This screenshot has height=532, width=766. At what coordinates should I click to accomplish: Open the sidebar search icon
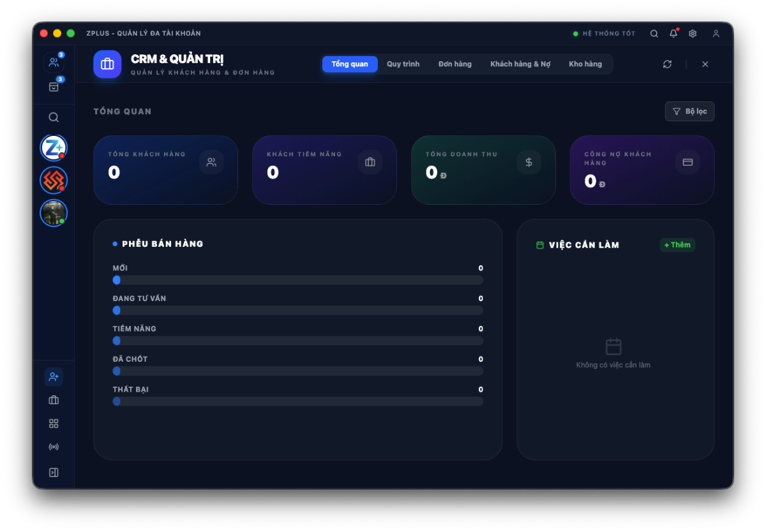tap(54, 117)
